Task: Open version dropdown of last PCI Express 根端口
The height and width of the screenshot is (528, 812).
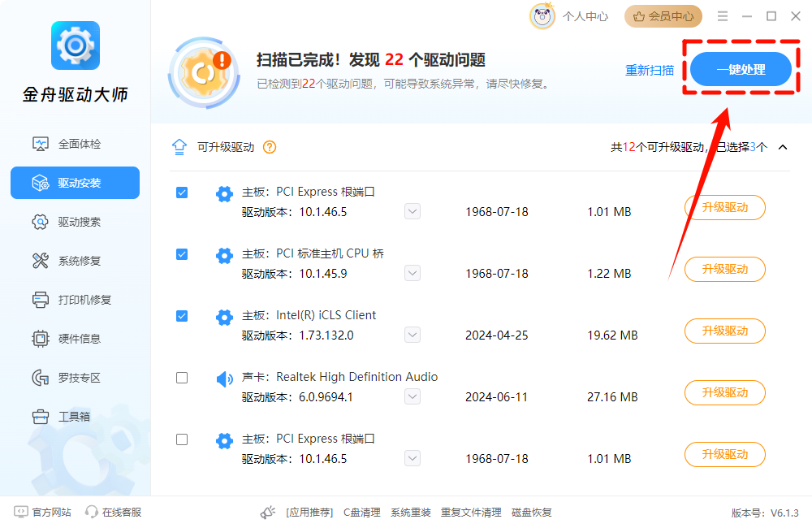Action: point(412,459)
